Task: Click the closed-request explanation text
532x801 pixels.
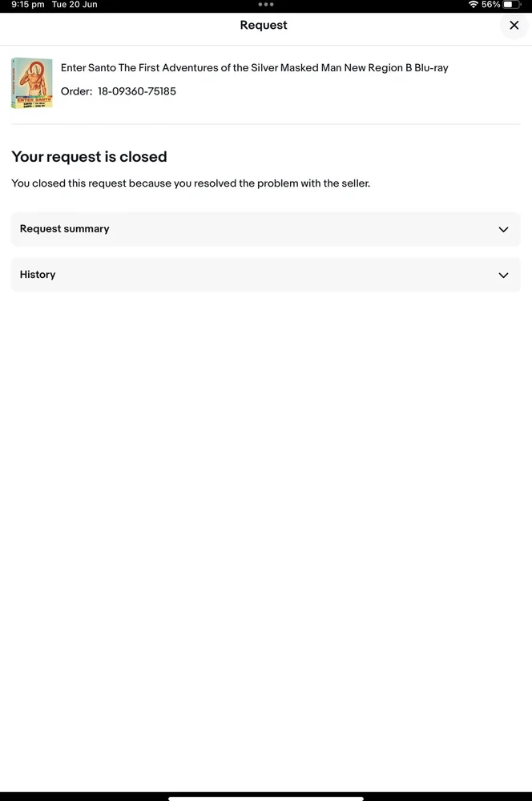Action: (x=191, y=183)
